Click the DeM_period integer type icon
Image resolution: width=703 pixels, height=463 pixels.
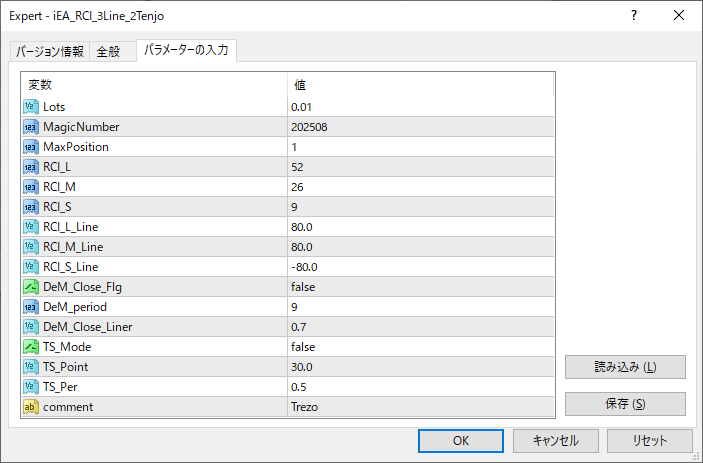coord(31,306)
